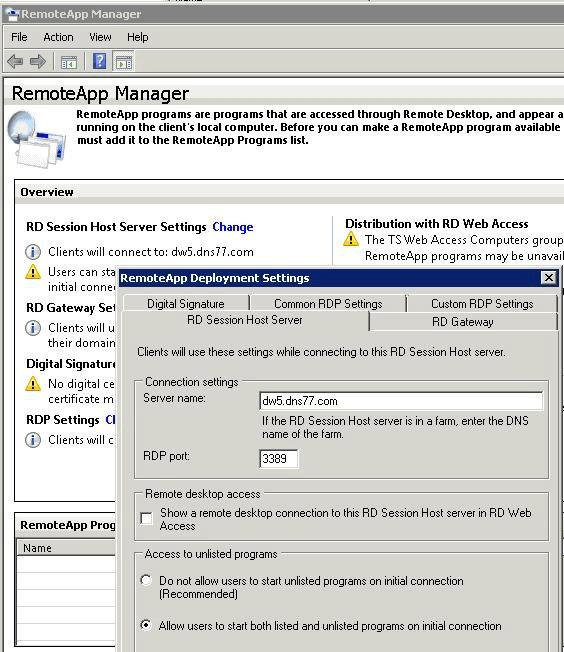Select 'Allow users to start both listed and unlisted'

[x=146, y=625]
